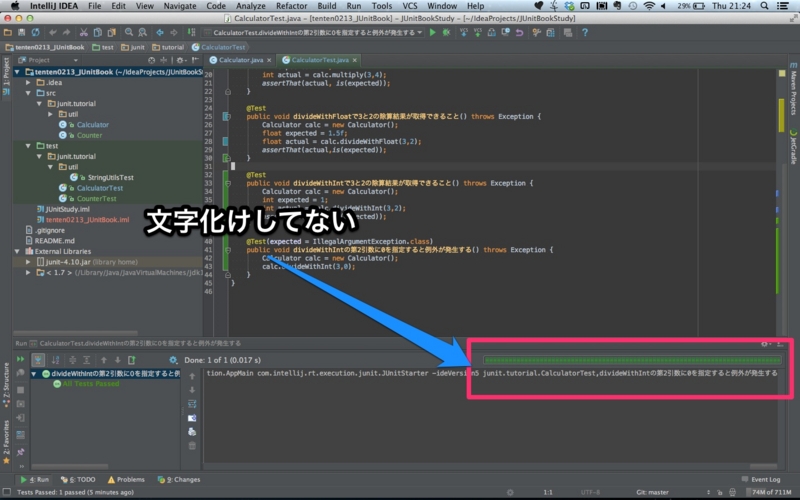Click the Redo toolbar arrow
The image size is (800, 500).
tap(66, 33)
